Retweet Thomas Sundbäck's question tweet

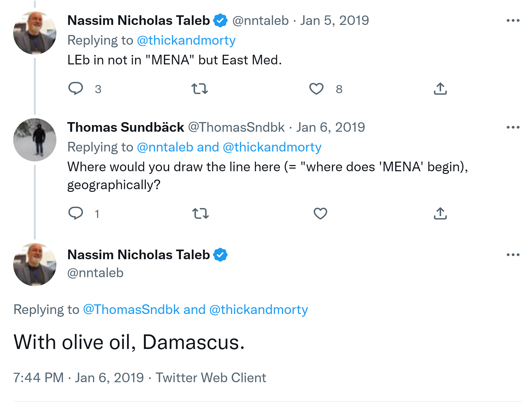200,213
